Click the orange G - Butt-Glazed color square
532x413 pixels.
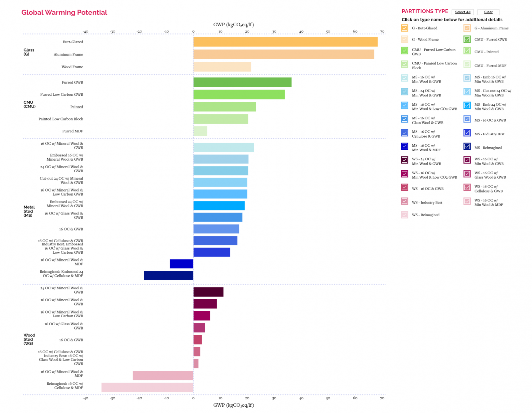pyautogui.click(x=404, y=28)
